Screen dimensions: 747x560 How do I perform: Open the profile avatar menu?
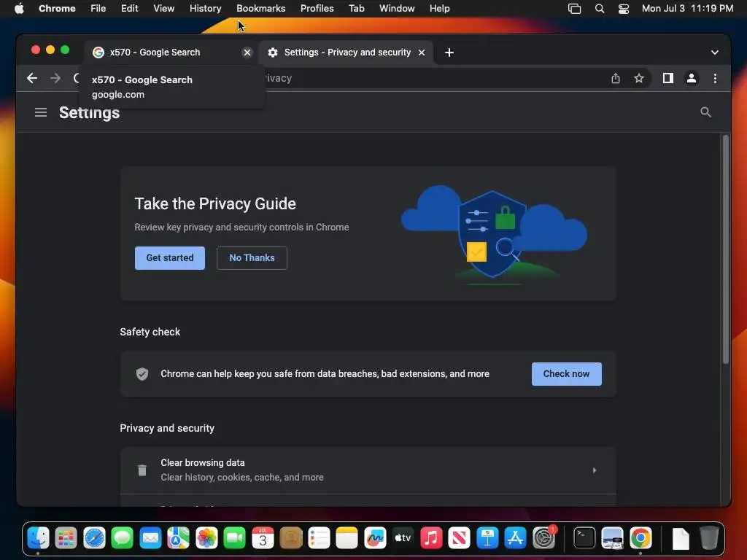tap(692, 78)
